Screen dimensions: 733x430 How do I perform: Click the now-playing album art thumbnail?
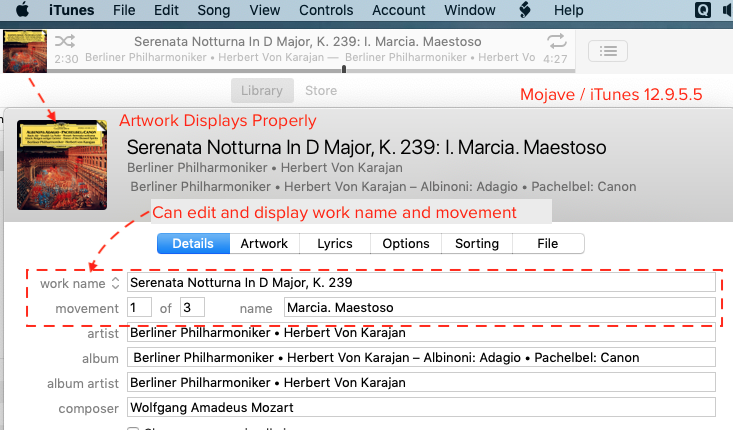[x=25, y=51]
